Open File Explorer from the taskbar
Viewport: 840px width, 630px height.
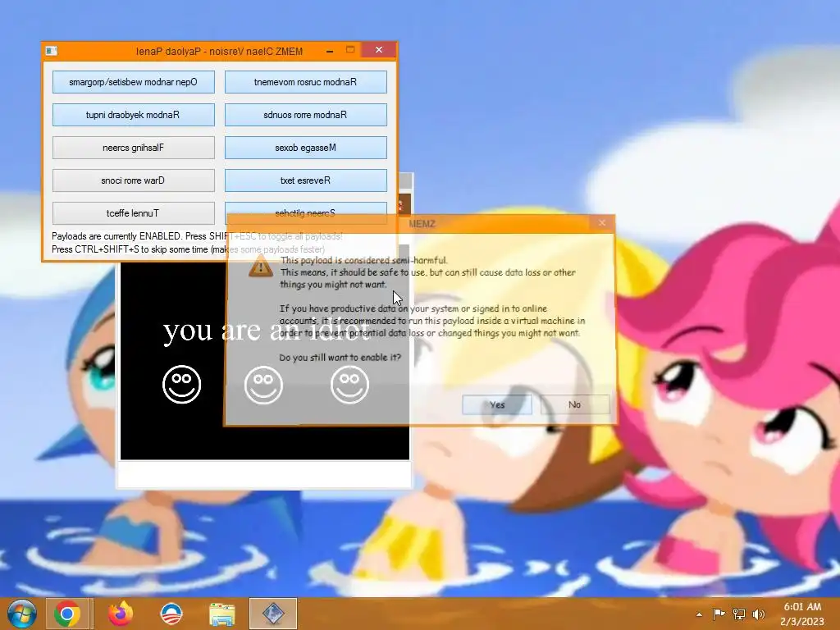pos(222,614)
